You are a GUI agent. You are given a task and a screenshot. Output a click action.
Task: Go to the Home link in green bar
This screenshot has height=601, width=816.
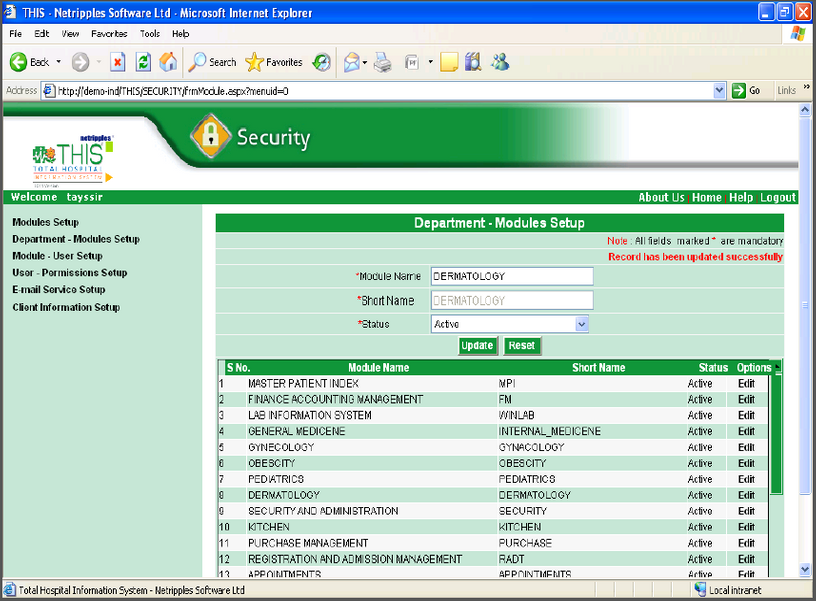(707, 198)
